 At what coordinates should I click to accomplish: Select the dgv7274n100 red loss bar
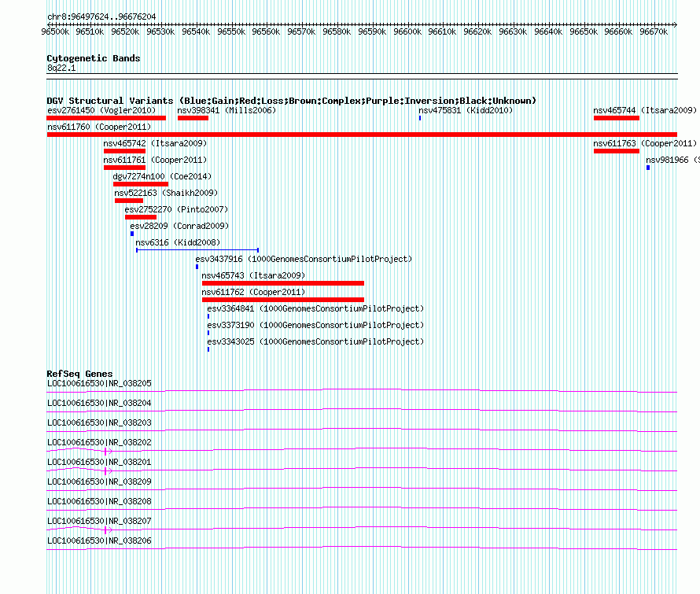pyautogui.click(x=141, y=184)
